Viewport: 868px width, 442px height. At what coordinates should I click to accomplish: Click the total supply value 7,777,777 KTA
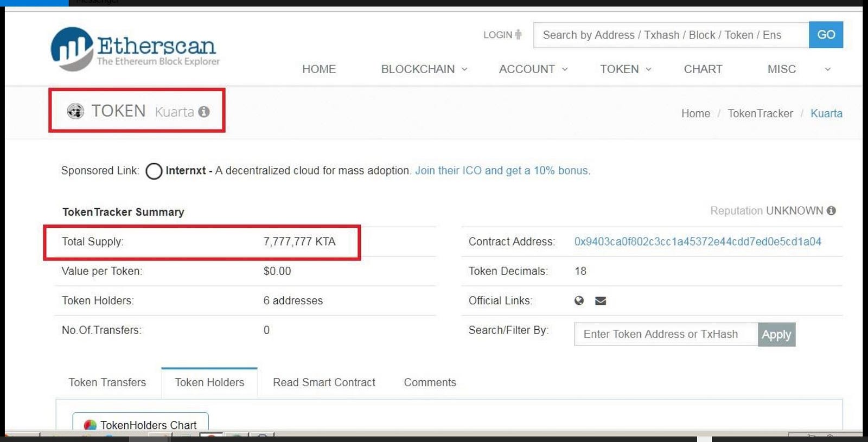coord(299,241)
